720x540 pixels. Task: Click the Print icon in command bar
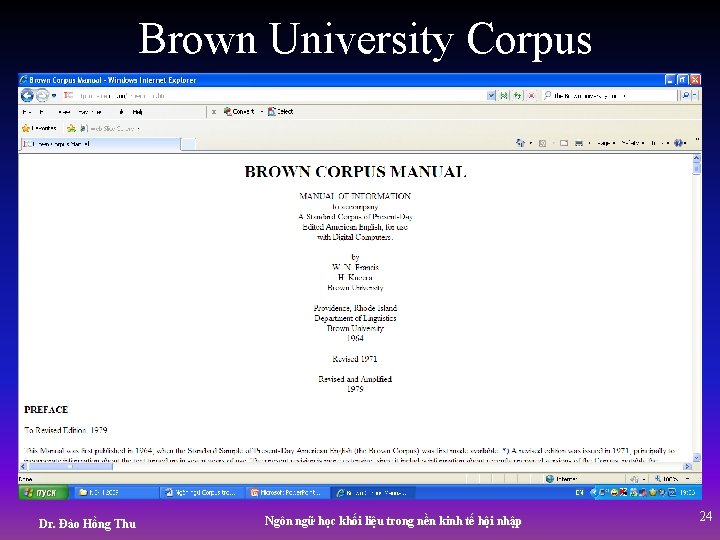pyautogui.click(x=579, y=143)
